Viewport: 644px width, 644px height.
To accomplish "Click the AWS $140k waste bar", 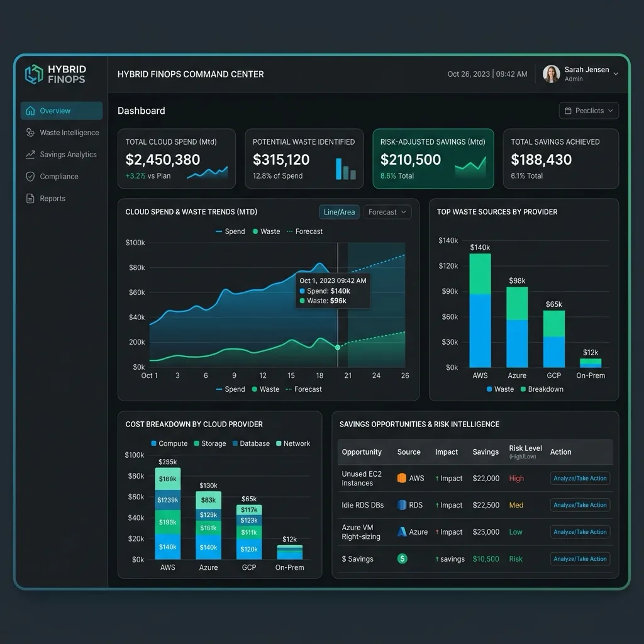I will (x=480, y=311).
